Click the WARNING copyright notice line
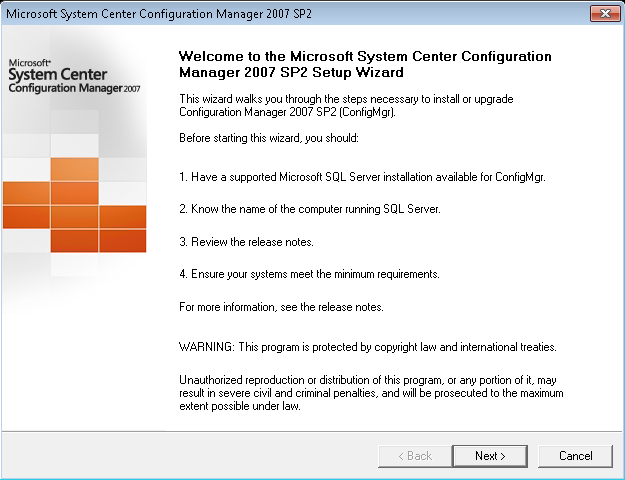Image resolution: width=625 pixels, height=480 pixels. click(x=368, y=347)
